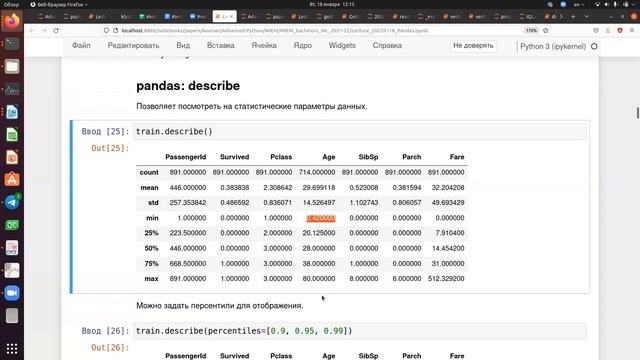Viewport: 640px width, 360px height.
Task: Open the Ядро menu
Action: point(302,46)
